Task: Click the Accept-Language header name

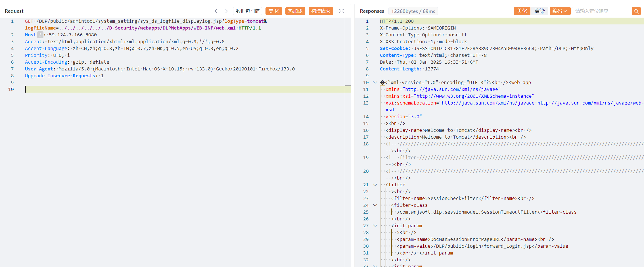Action: (46, 48)
